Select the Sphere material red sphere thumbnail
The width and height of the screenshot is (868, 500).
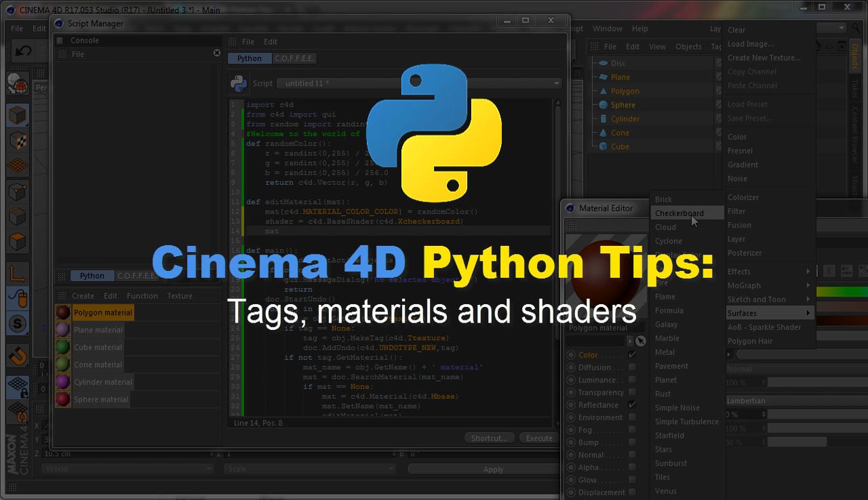click(x=63, y=399)
